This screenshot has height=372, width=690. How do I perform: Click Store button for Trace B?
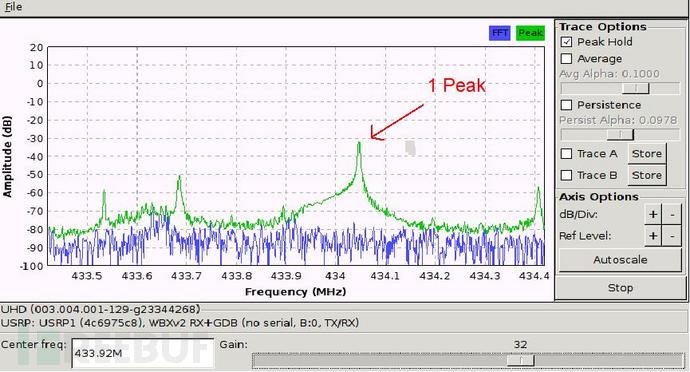(x=646, y=175)
